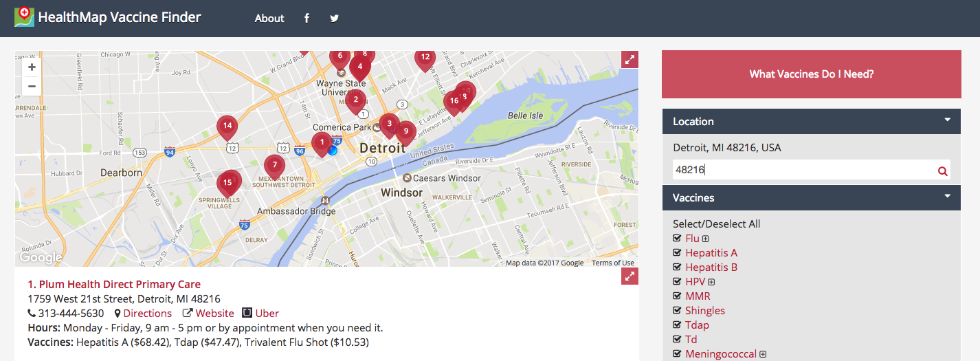Image resolution: width=980 pixels, height=361 pixels.
Task: Click the Google logo on map
Action: (x=41, y=258)
